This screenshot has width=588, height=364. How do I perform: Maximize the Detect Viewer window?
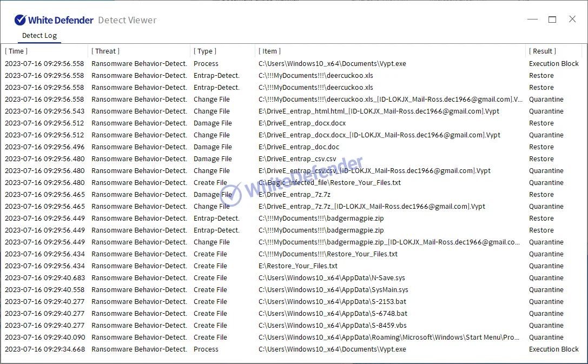coord(552,19)
